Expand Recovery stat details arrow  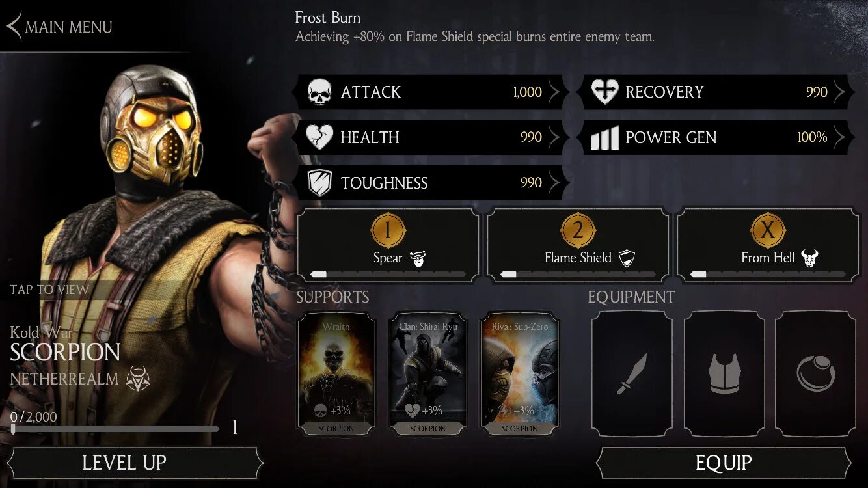840,92
